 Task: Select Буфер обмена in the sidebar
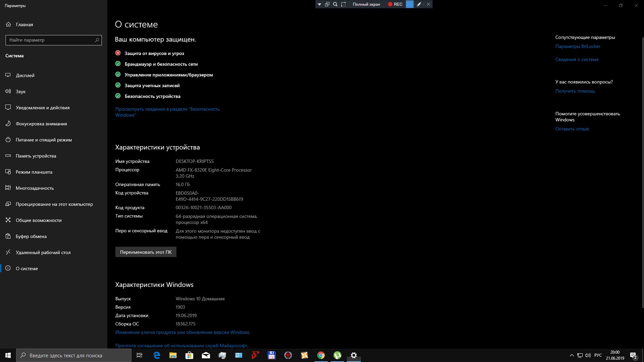pyautogui.click(x=31, y=236)
